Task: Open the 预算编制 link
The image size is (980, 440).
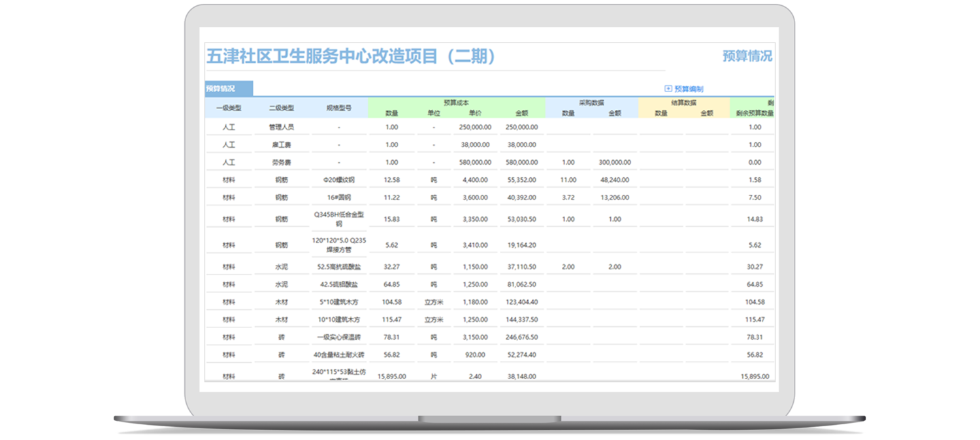Action: 689,89
